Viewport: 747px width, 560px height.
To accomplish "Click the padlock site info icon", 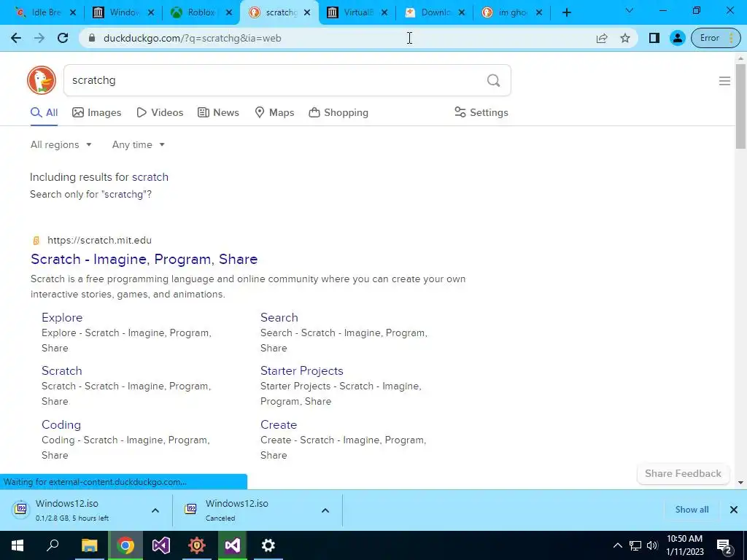I will click(x=93, y=38).
